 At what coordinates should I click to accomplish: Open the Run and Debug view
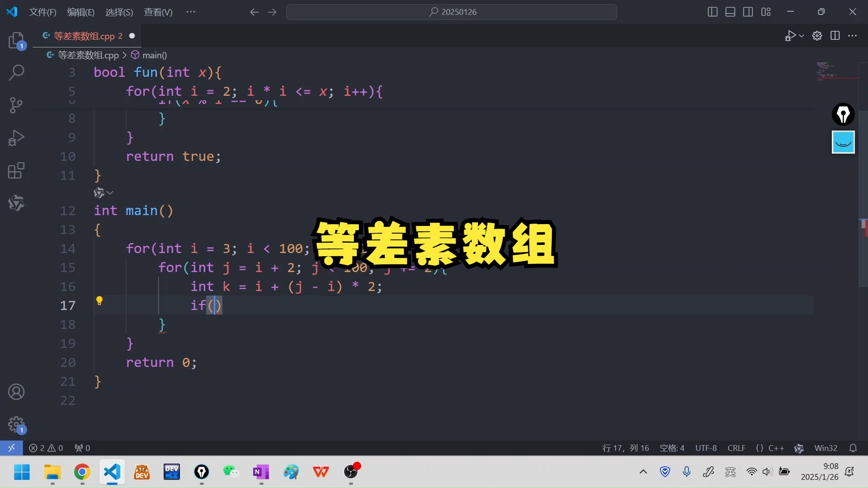[x=17, y=138]
